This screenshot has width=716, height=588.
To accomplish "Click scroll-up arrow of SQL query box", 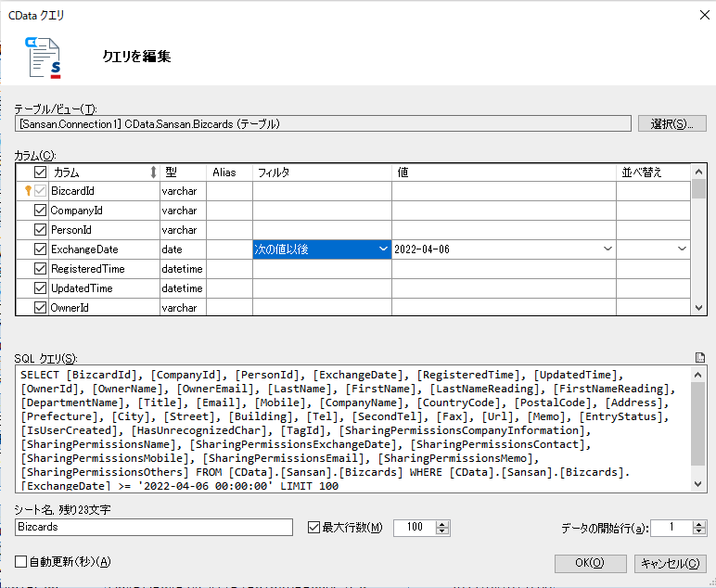I will (697, 375).
